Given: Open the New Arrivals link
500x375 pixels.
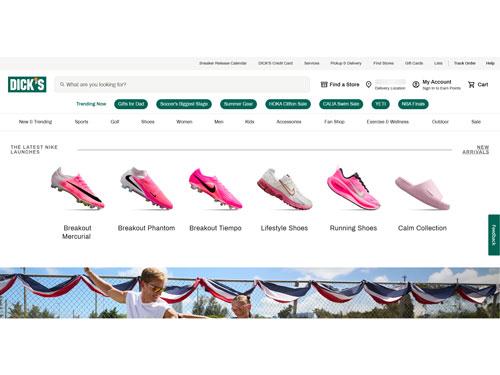Looking at the screenshot, I should coord(476,149).
